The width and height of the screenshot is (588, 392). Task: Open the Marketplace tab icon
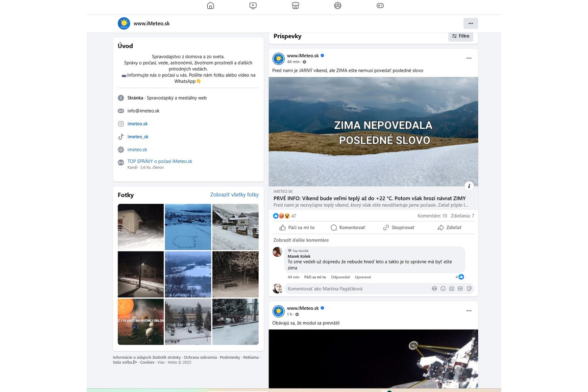click(x=295, y=6)
